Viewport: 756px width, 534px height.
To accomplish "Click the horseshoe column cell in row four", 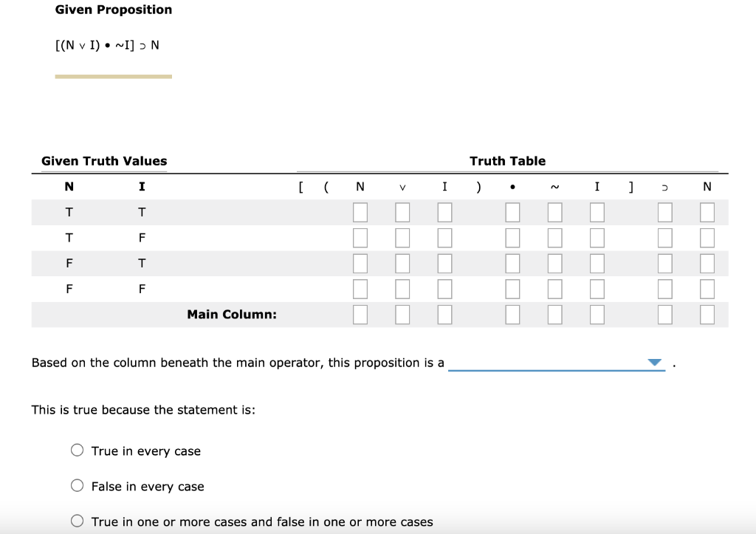I will (664, 289).
